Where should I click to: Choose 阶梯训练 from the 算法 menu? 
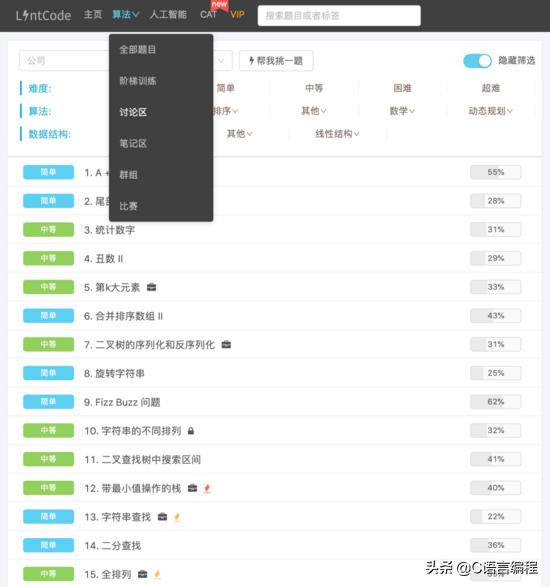(138, 81)
